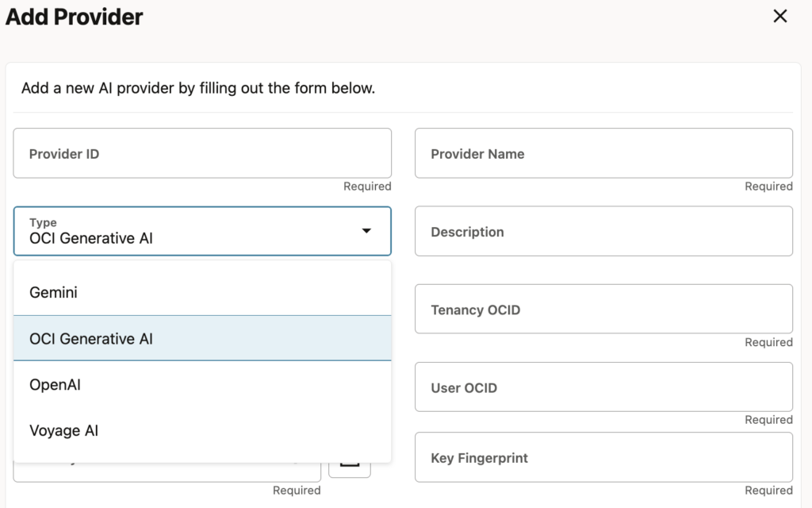
Task: Select Gemini from the Type list
Action: [x=202, y=292]
